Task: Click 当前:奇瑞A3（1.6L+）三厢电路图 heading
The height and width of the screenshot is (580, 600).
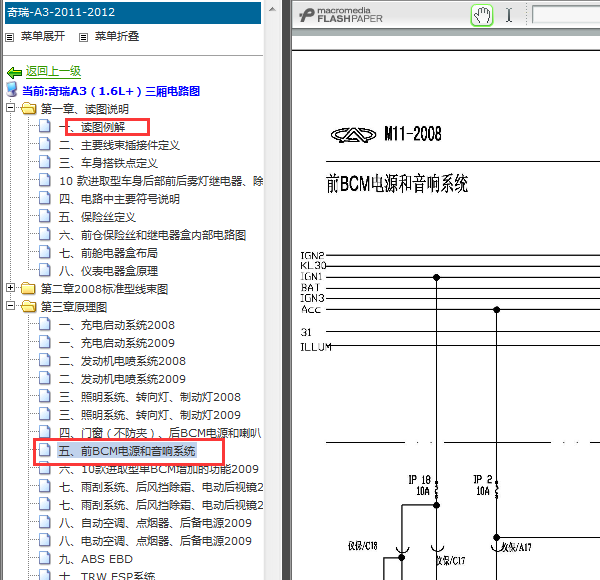Action: pyautogui.click(x=111, y=91)
